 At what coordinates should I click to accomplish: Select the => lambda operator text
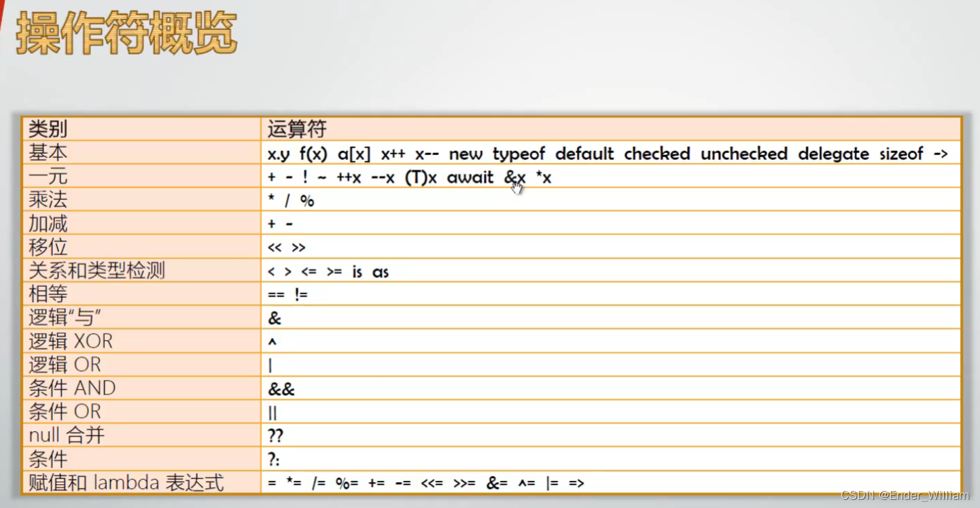(x=577, y=482)
